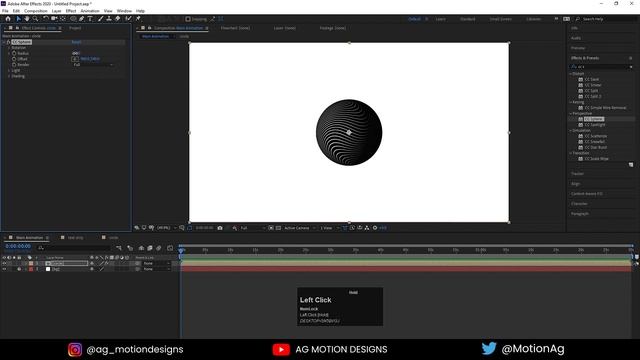640x360 pixels.
Task: Expand the Paragraph panel
Action: (x=580, y=213)
